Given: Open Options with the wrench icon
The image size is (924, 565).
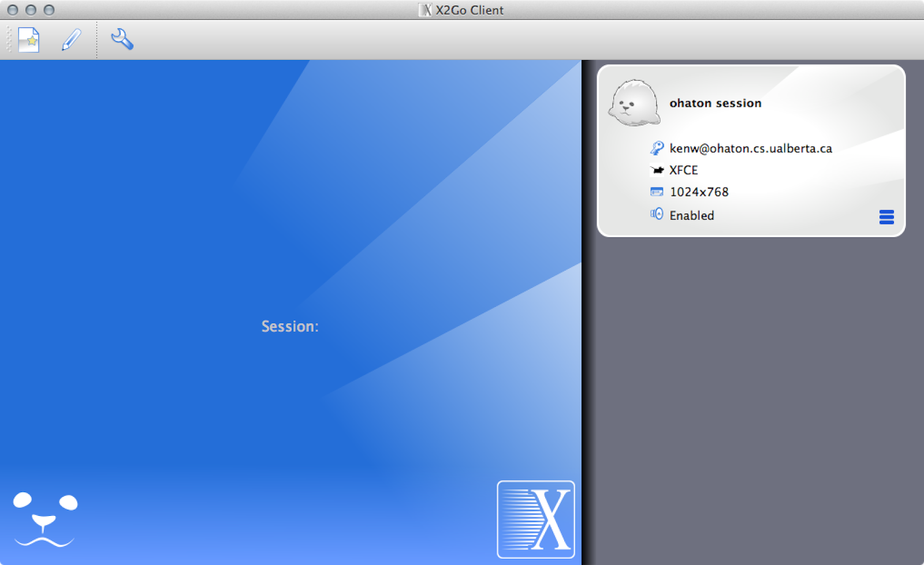Looking at the screenshot, I should point(122,39).
